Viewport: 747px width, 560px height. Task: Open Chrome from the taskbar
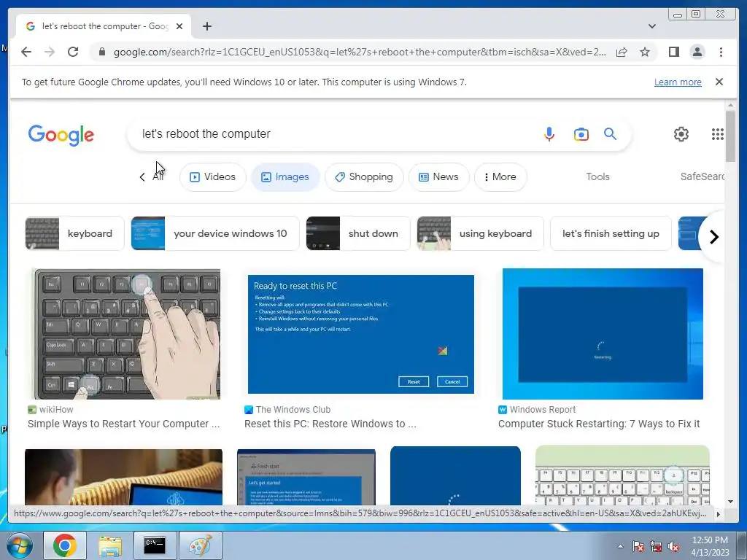pyautogui.click(x=65, y=545)
